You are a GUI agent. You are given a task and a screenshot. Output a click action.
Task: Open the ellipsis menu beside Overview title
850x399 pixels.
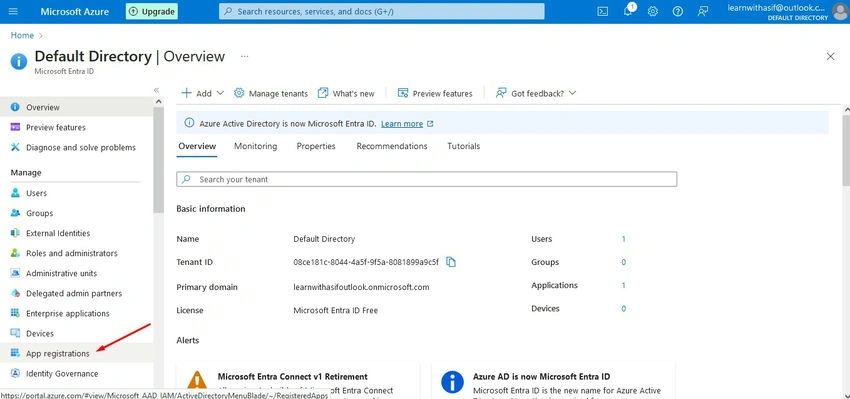coord(244,56)
